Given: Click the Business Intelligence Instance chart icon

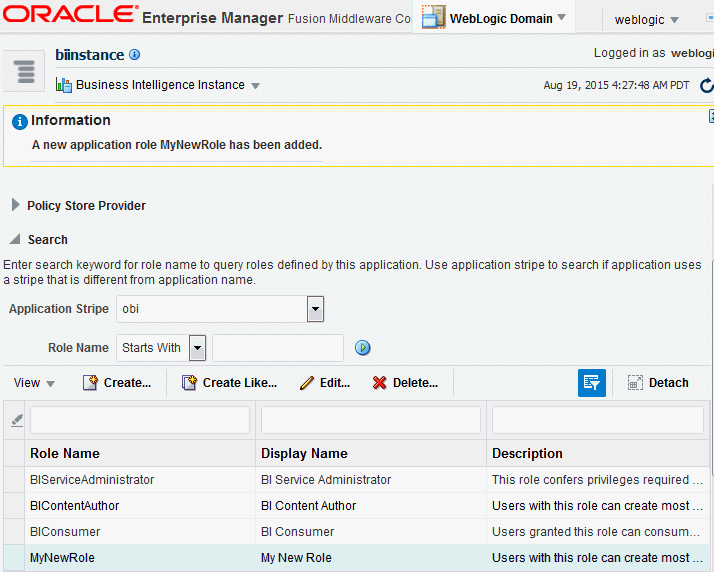Looking at the screenshot, I should (x=64, y=85).
